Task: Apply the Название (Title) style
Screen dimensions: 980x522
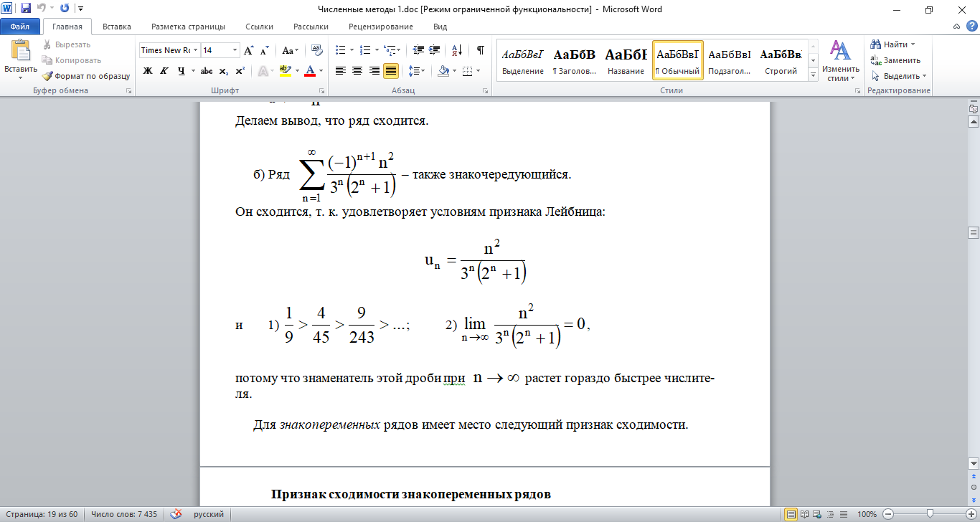Action: (x=626, y=60)
